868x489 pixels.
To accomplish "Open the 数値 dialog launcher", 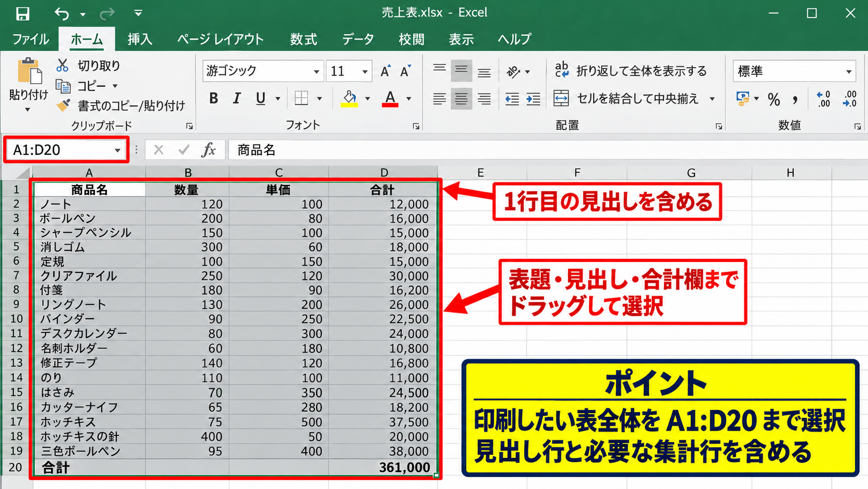I will pyautogui.click(x=858, y=126).
